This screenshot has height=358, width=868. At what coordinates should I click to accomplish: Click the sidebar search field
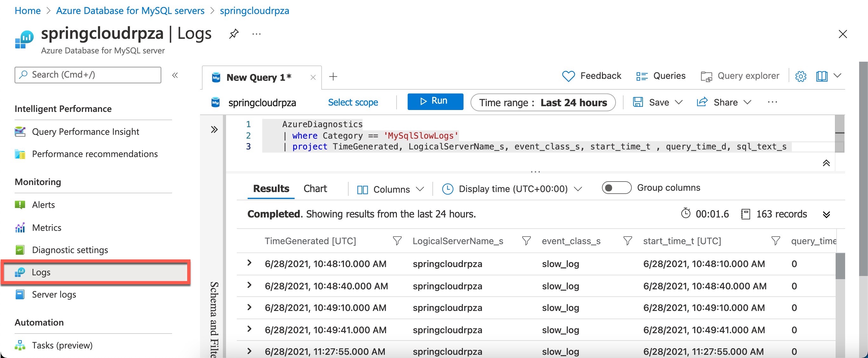coord(88,75)
